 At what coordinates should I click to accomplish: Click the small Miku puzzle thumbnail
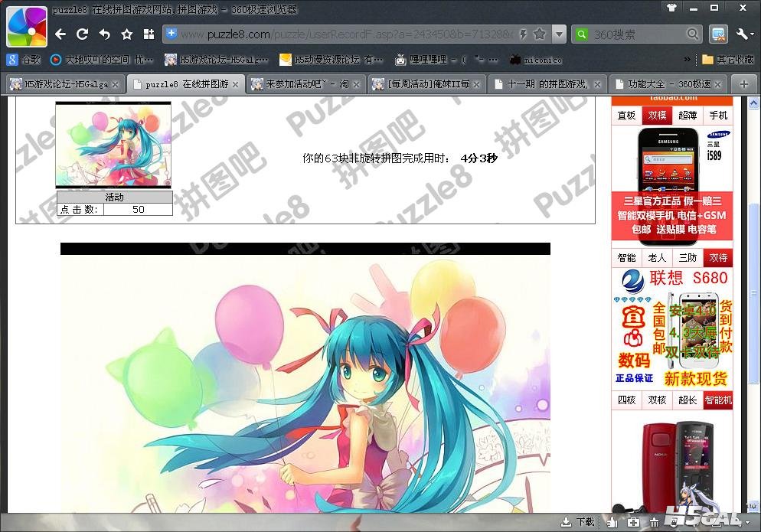pyautogui.click(x=113, y=145)
